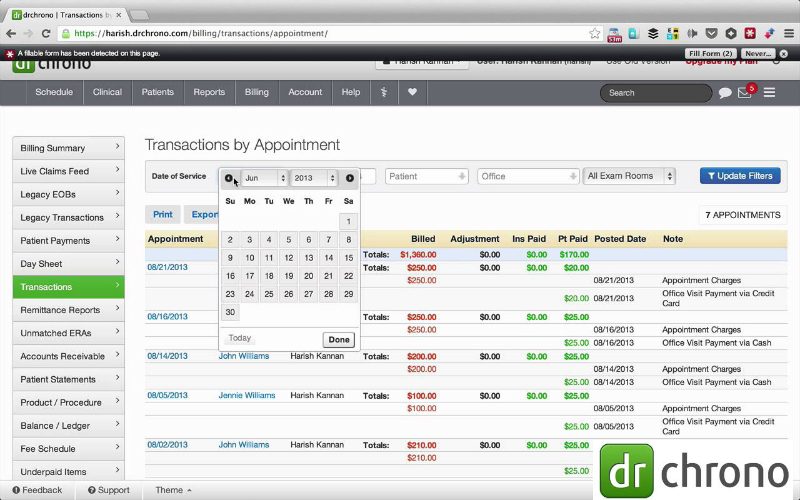
Task: Open the chat messages bubble icon
Action: pos(725,93)
